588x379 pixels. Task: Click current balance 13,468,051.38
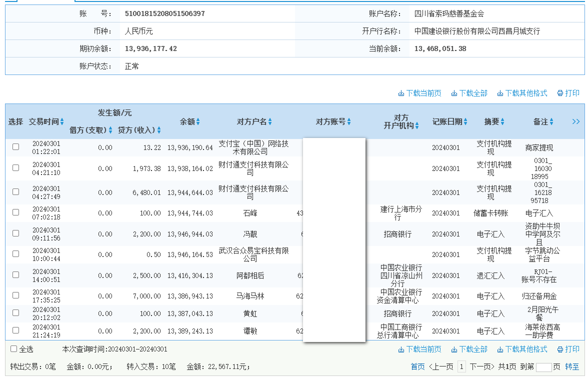pos(440,48)
